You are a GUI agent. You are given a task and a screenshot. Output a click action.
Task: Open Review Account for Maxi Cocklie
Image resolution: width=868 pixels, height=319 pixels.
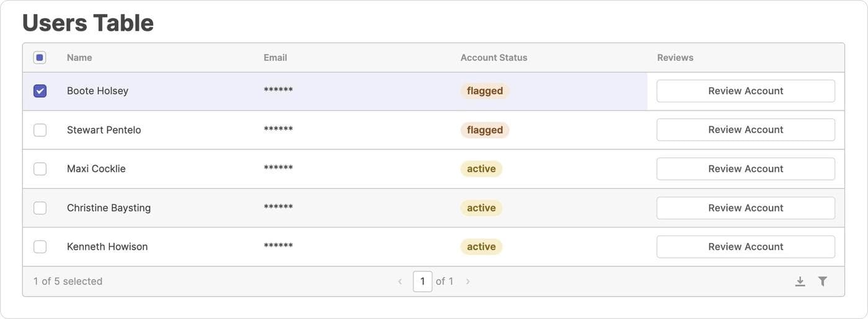tap(745, 168)
